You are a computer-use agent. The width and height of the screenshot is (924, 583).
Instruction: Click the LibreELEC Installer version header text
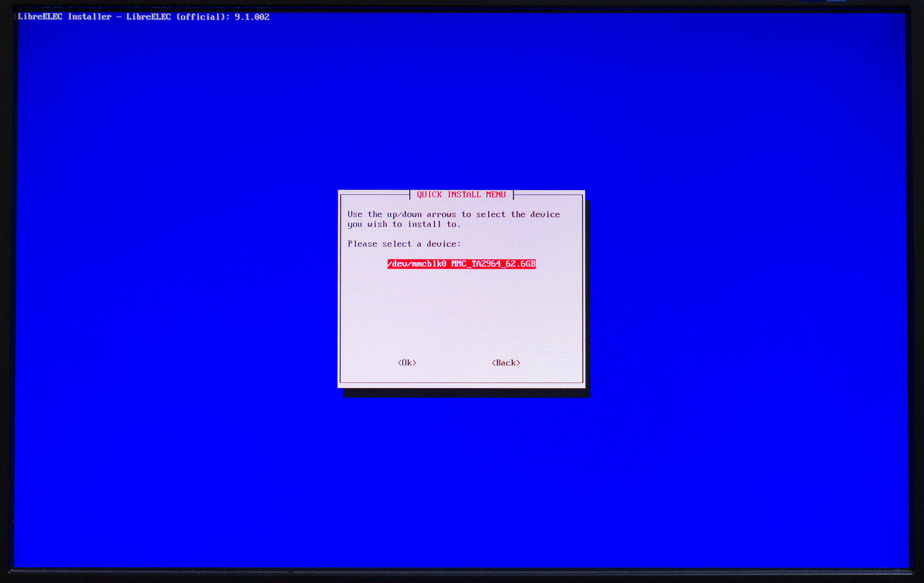143,17
